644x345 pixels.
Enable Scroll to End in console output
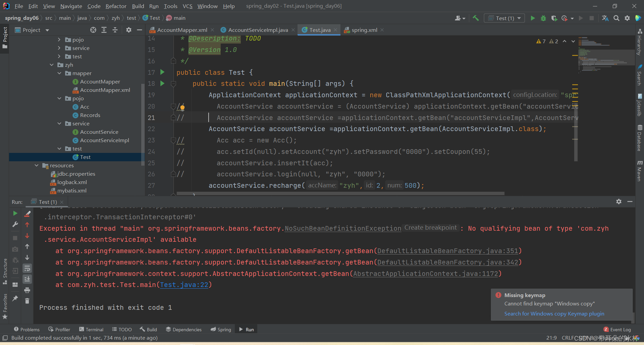click(28, 279)
